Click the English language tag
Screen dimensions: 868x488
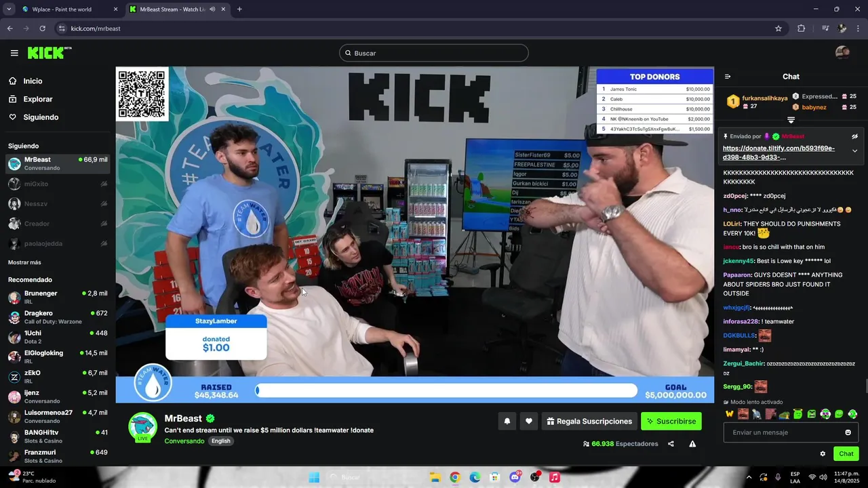tap(221, 441)
